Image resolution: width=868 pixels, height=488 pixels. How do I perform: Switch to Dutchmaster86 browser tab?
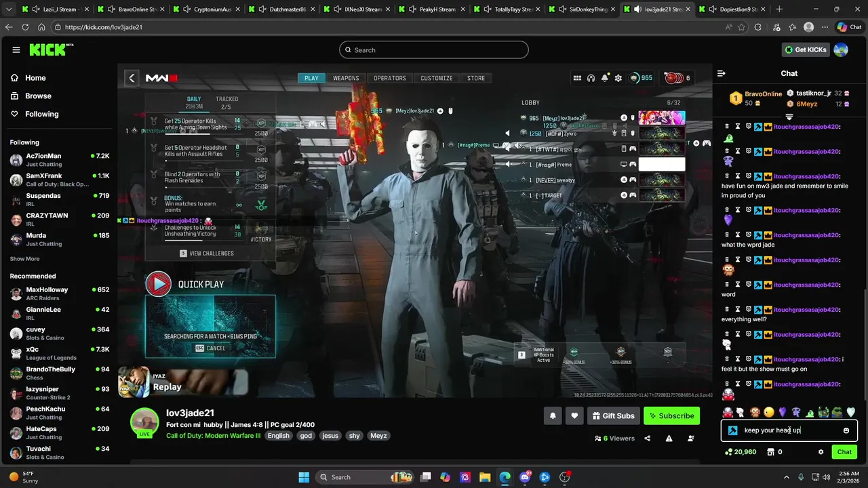tap(279, 9)
